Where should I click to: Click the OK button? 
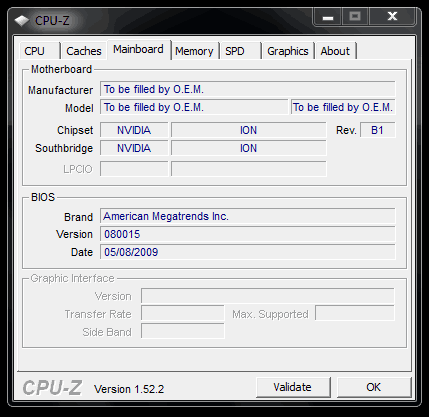pyautogui.click(x=374, y=387)
